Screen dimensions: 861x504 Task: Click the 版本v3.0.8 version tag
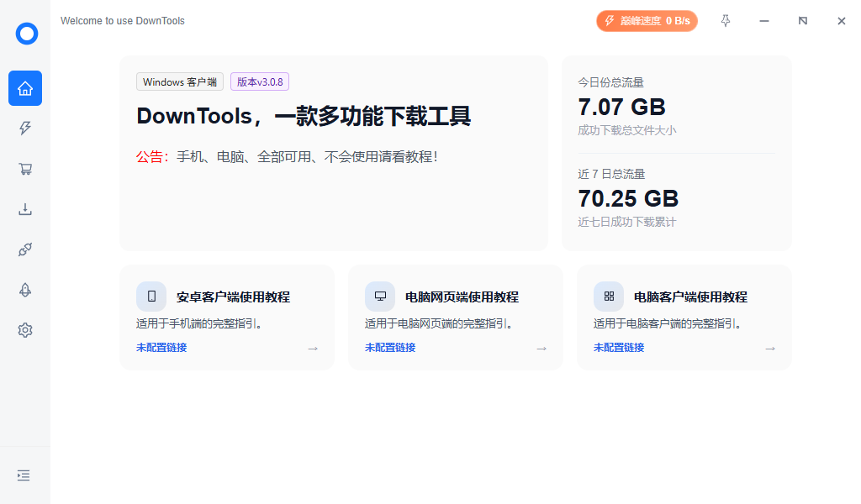[x=260, y=81]
